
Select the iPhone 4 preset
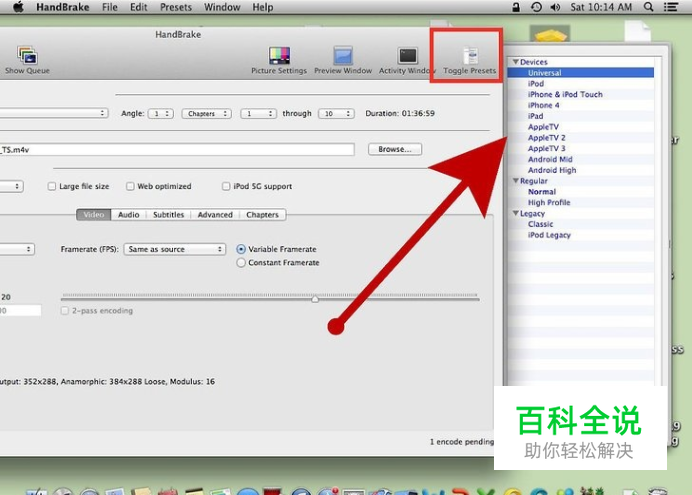[580, 105]
